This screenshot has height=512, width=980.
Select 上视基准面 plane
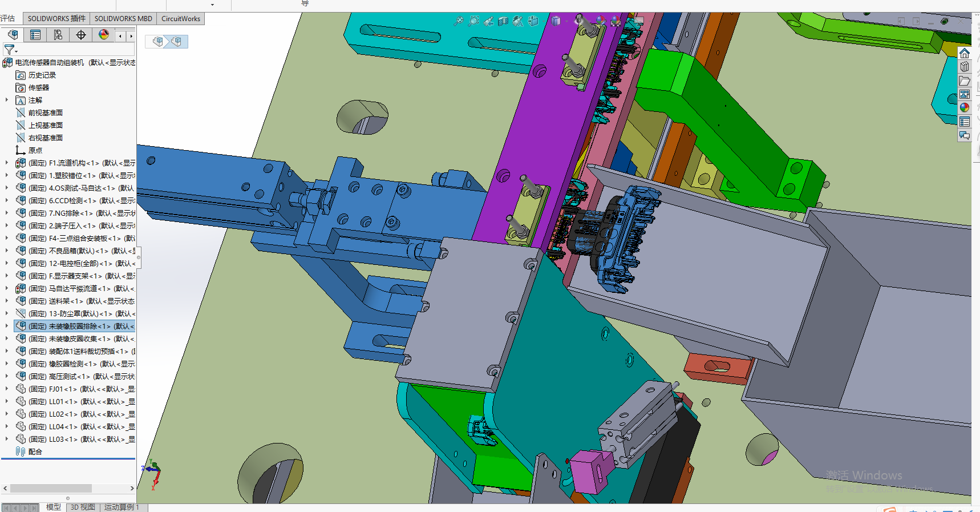[46, 125]
